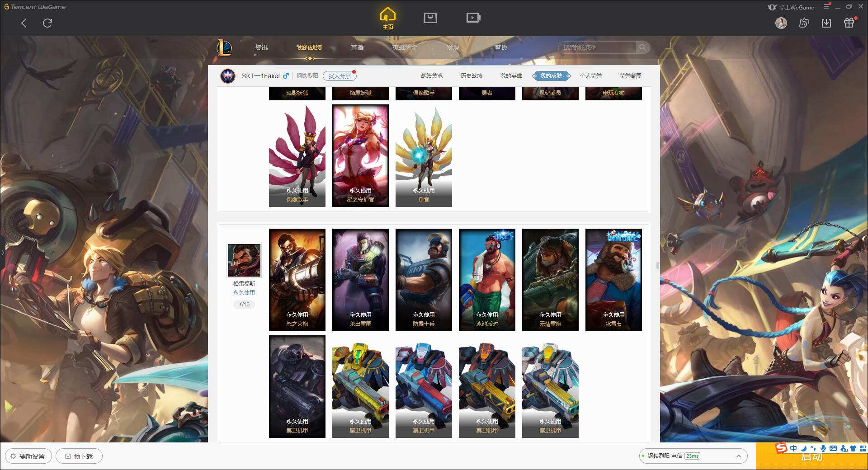Select the 电玩女神 skin card

[x=613, y=93]
